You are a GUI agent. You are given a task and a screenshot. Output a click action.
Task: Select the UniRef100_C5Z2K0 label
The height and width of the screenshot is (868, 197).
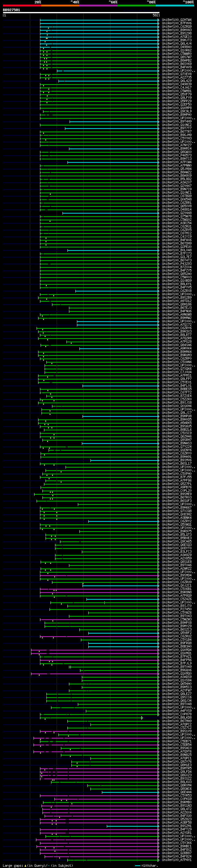(177, 399)
